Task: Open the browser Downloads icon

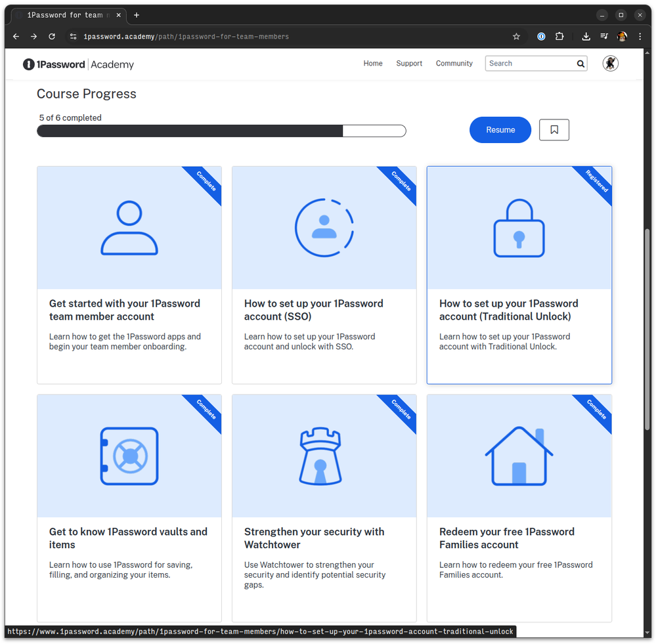Action: 586,37
